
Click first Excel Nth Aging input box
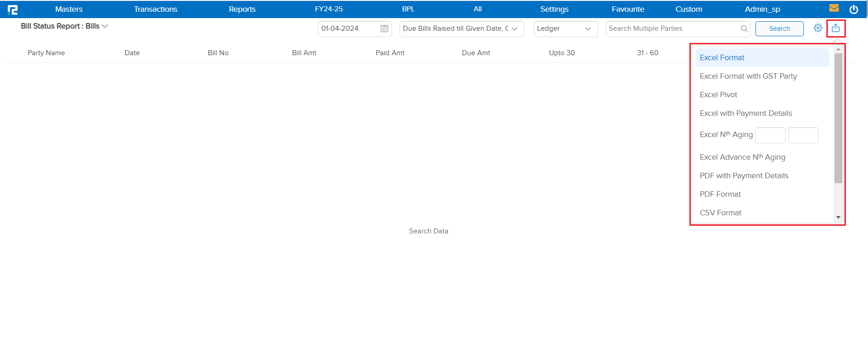click(770, 135)
